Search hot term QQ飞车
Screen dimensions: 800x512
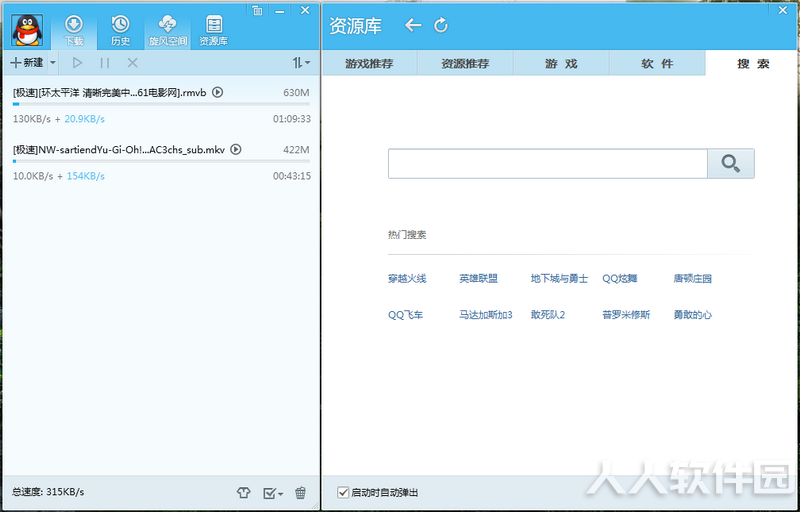point(406,315)
